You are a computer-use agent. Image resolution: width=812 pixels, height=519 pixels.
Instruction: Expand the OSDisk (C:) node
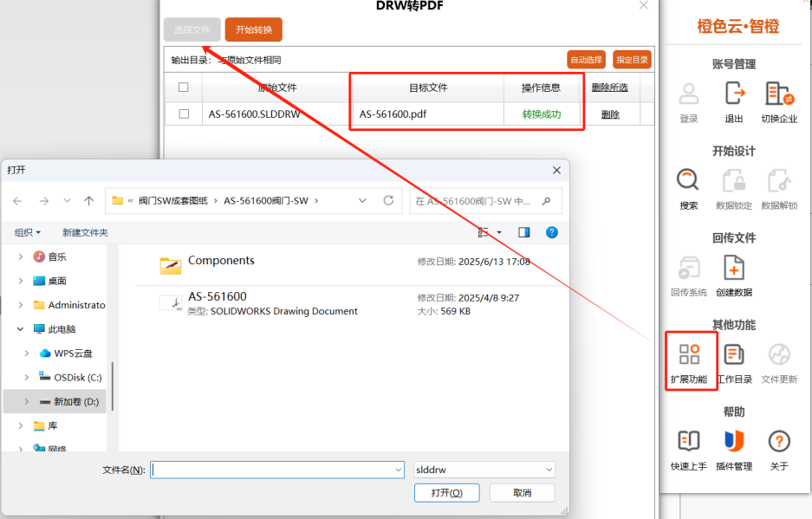26,378
